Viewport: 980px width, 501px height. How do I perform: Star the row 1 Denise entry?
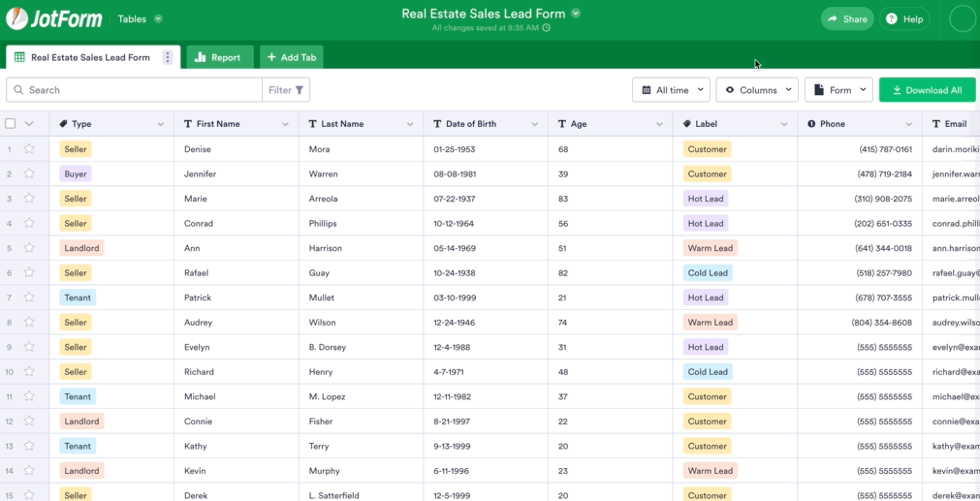(x=29, y=149)
